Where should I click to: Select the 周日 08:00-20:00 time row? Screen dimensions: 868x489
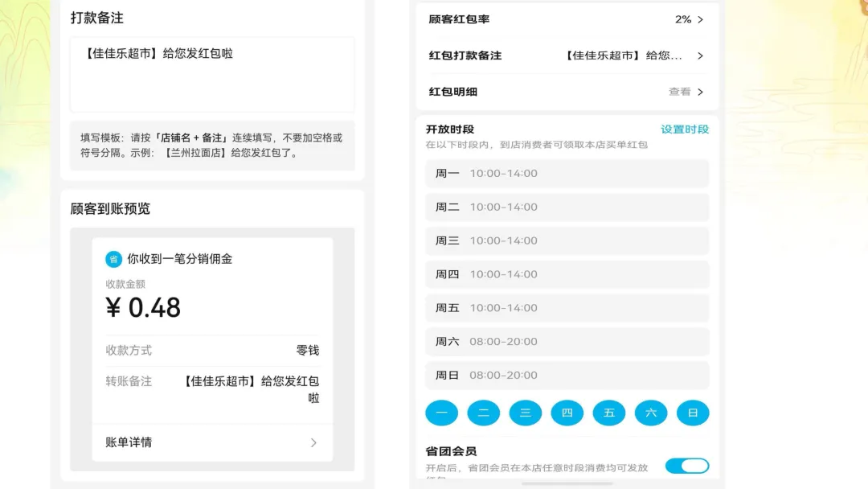tap(567, 376)
